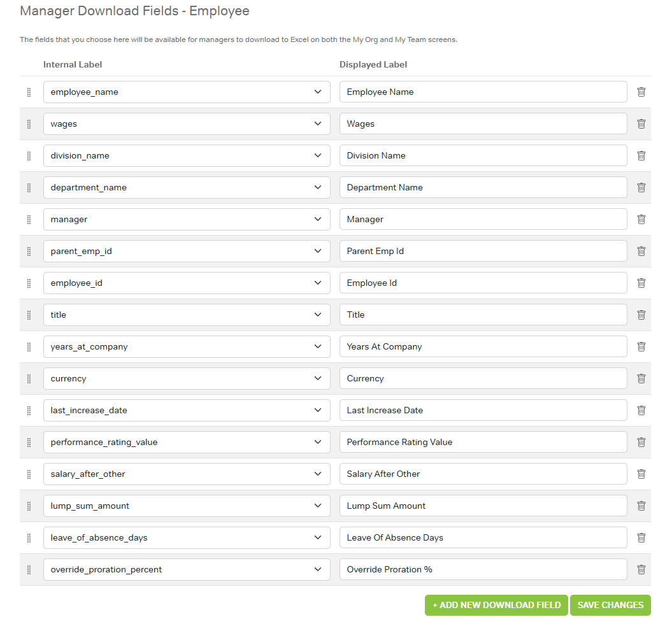Viewport: 672px width, 624px height.
Task: Open the department_name internal label dropdown
Action: pyautogui.click(x=187, y=188)
